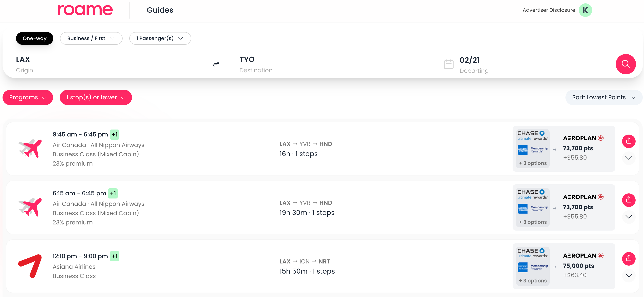
Task: Select the 12:10 pm - 9:00 pm flight time
Action: (x=80, y=256)
